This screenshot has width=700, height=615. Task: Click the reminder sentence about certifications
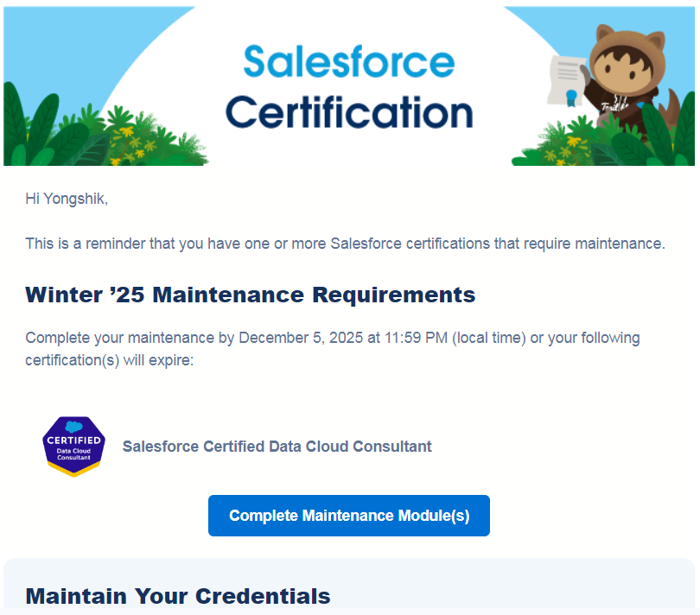tap(345, 244)
